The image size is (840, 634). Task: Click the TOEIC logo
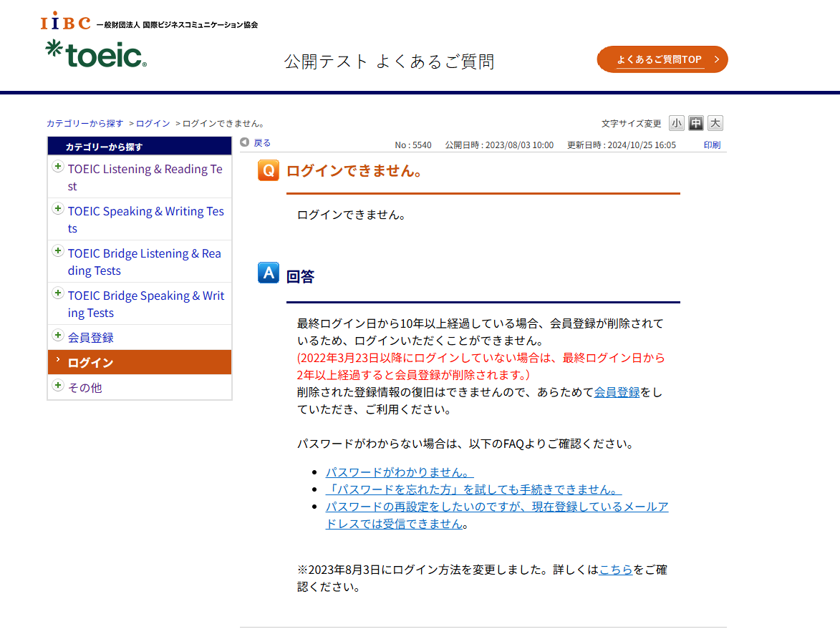[x=96, y=54]
